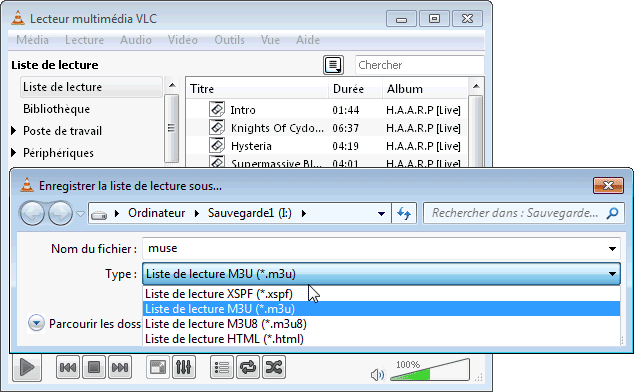Open the Vue menu
634x392 pixels.
(270, 40)
